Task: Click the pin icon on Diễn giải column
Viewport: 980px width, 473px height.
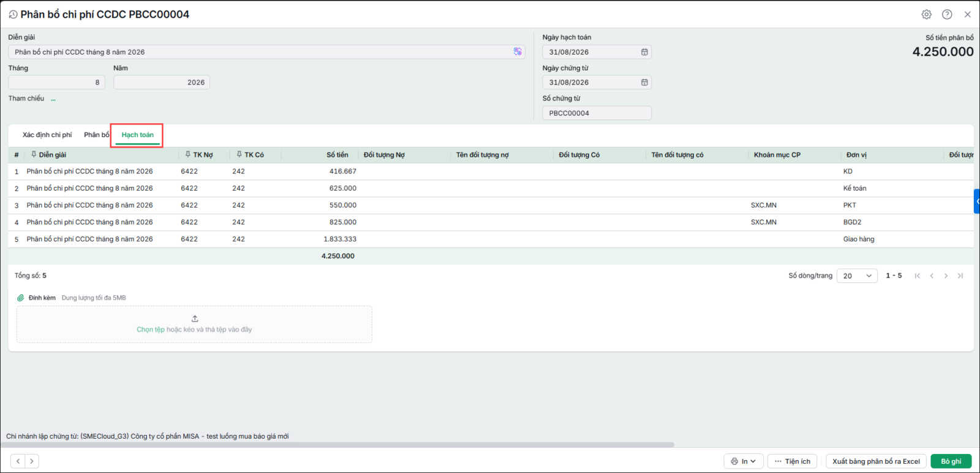Action: (34, 154)
